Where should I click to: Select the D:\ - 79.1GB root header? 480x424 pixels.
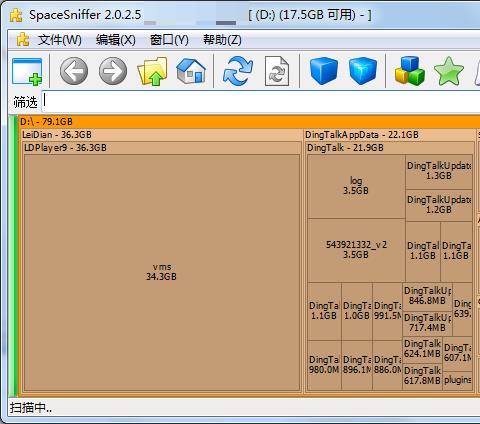(249, 122)
